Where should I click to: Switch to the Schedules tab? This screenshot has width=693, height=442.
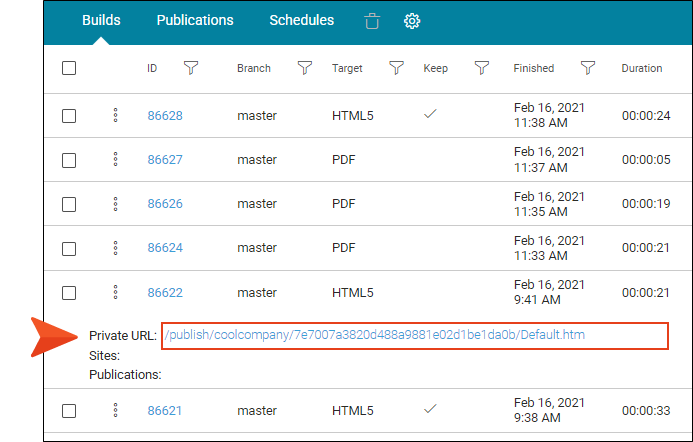pyautogui.click(x=302, y=20)
